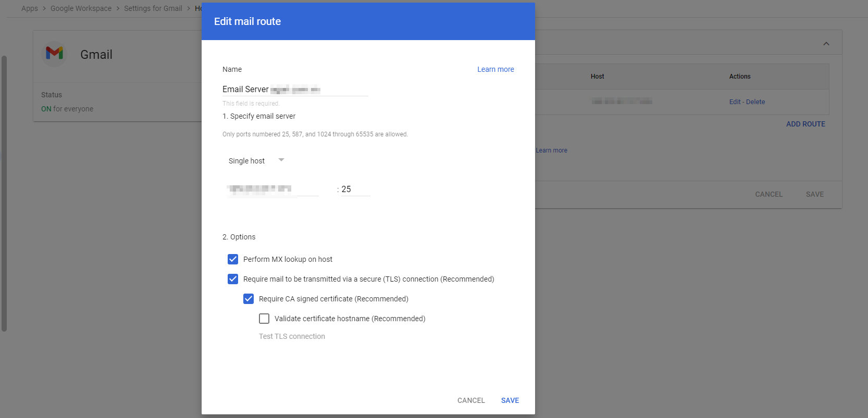Click the left vertical scrollbar
The image size is (868, 418).
[x=4, y=193]
